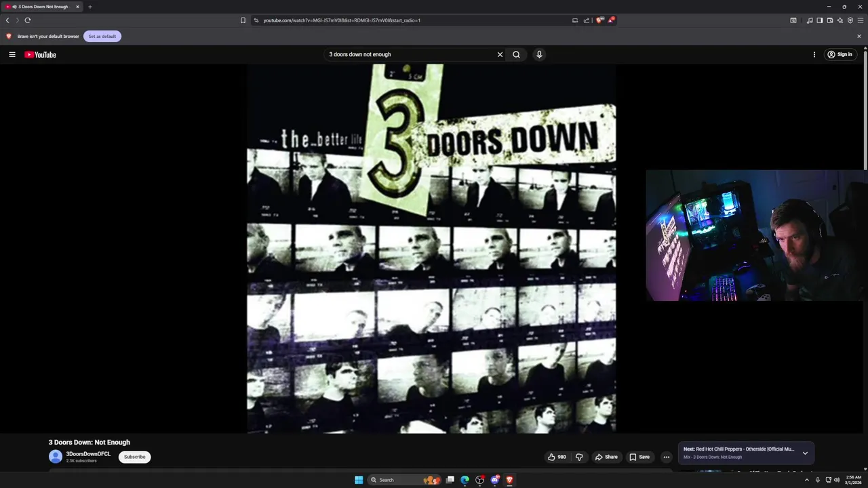
Task: Open YouTube settings three-dot menu
Action: coord(814,54)
